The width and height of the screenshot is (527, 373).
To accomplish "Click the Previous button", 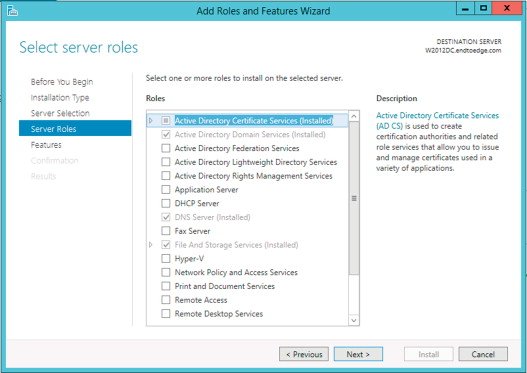I will point(304,354).
